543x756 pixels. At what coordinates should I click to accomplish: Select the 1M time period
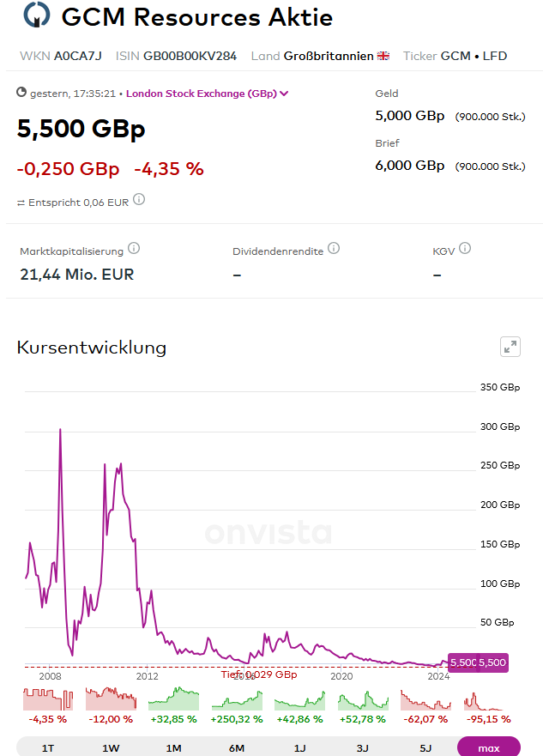[174, 747]
